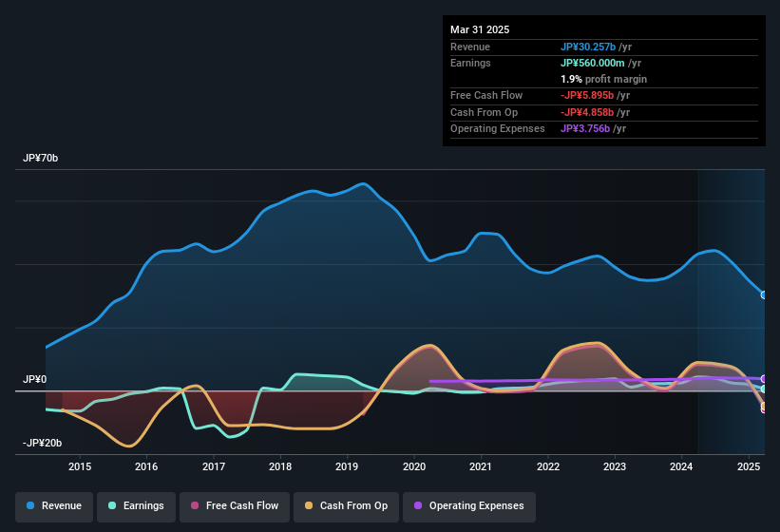The image size is (780, 532).
Task: Click the 1.9% profit margin text
Action: click(603, 79)
